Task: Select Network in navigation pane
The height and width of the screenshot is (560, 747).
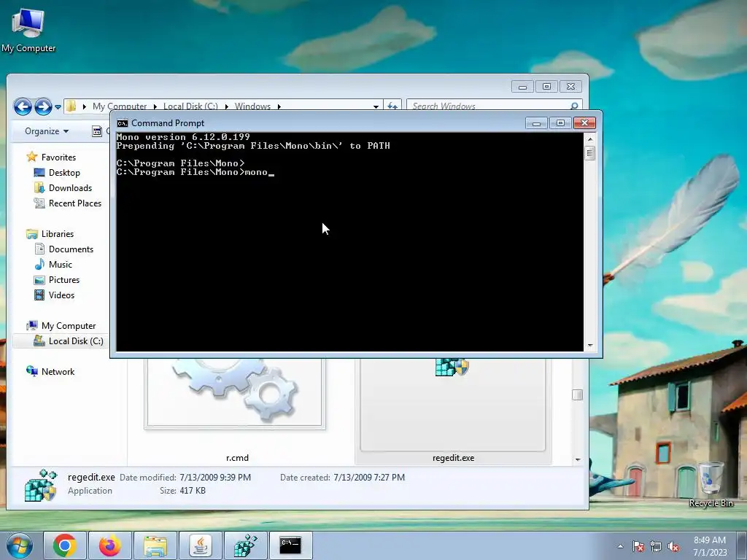Action: [50, 371]
